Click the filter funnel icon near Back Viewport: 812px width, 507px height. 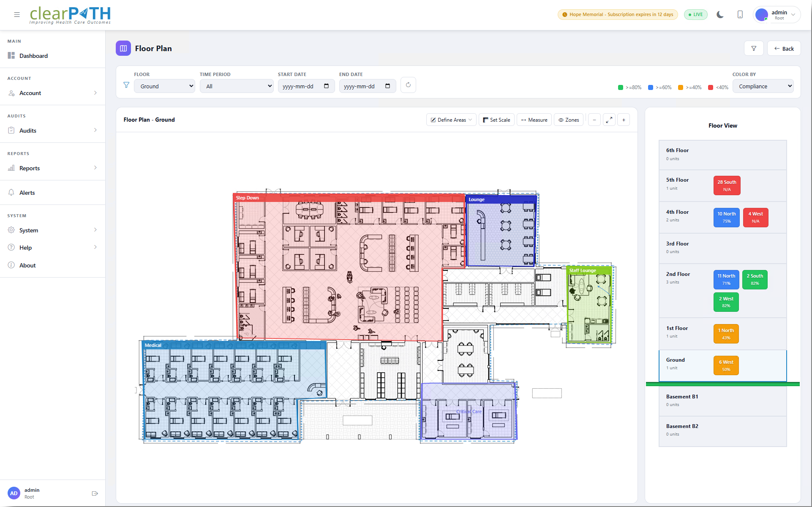tap(754, 48)
